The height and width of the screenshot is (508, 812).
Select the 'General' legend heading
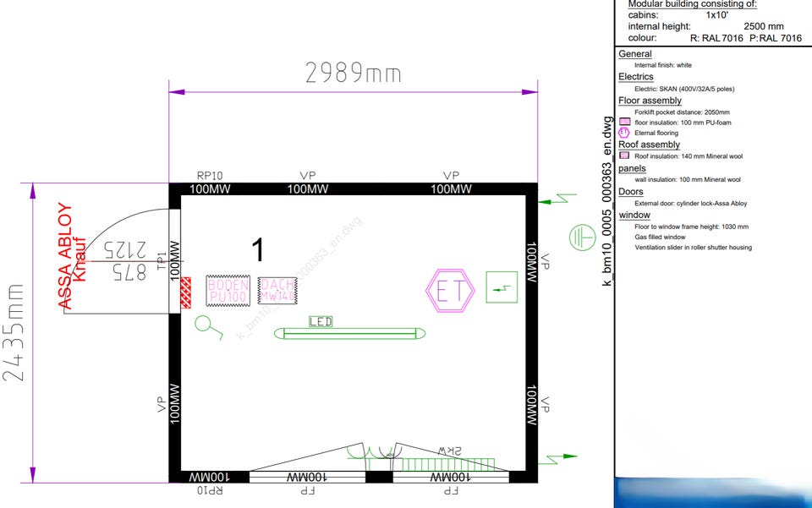click(x=635, y=54)
